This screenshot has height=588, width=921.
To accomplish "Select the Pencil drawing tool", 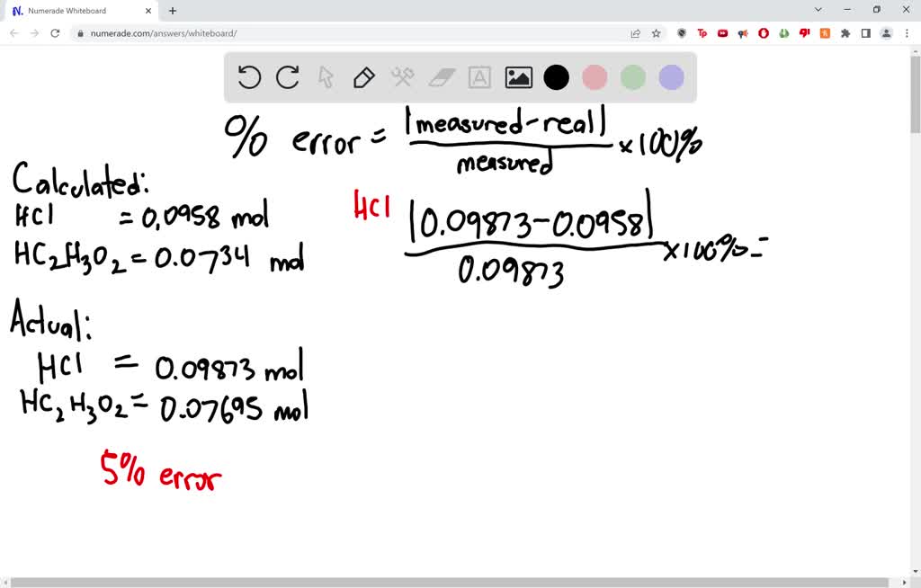I will point(363,77).
